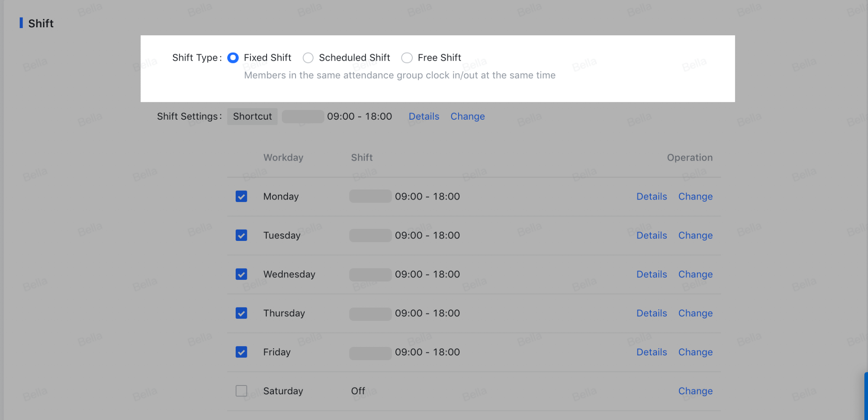Uncheck the Thursday workday checkbox
The width and height of the screenshot is (868, 420).
click(x=241, y=313)
